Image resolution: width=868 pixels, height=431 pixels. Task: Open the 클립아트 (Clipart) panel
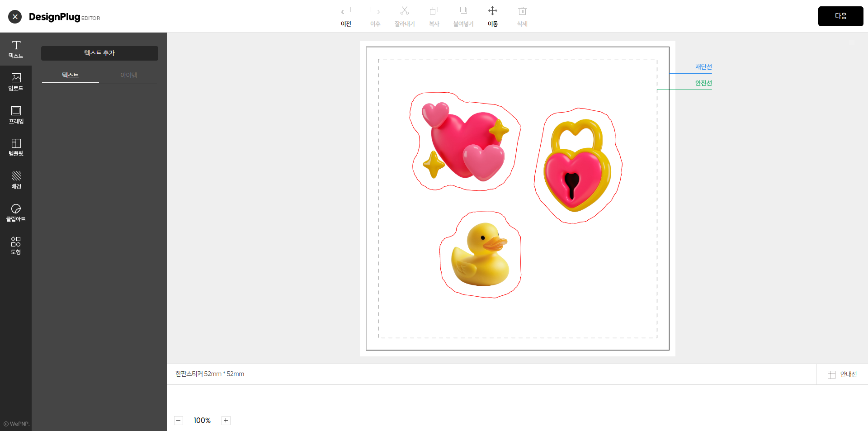coord(16,213)
